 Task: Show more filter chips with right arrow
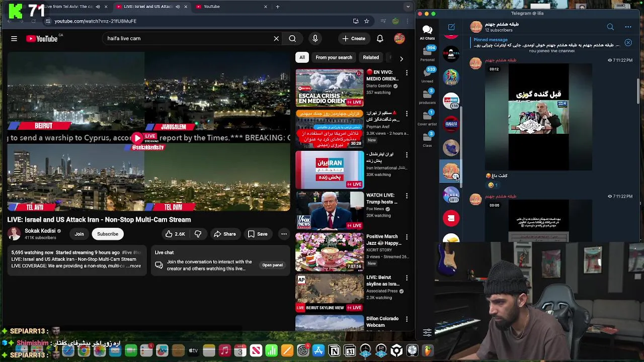401,58
